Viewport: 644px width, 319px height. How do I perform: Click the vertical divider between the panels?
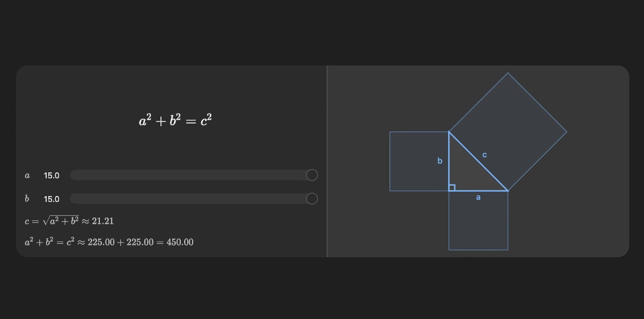(327, 161)
